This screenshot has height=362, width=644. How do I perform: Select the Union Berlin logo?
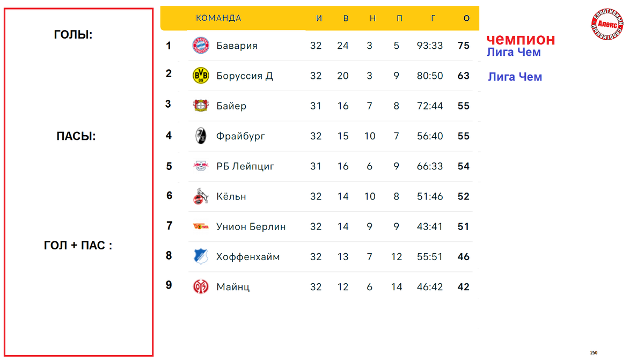pos(201,226)
